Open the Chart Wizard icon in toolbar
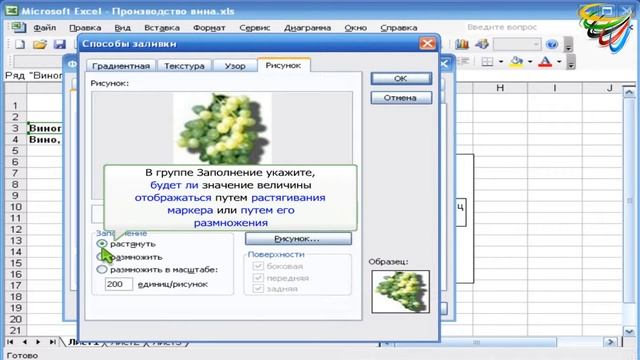Screen dimensions: 640x360 (x=462, y=44)
